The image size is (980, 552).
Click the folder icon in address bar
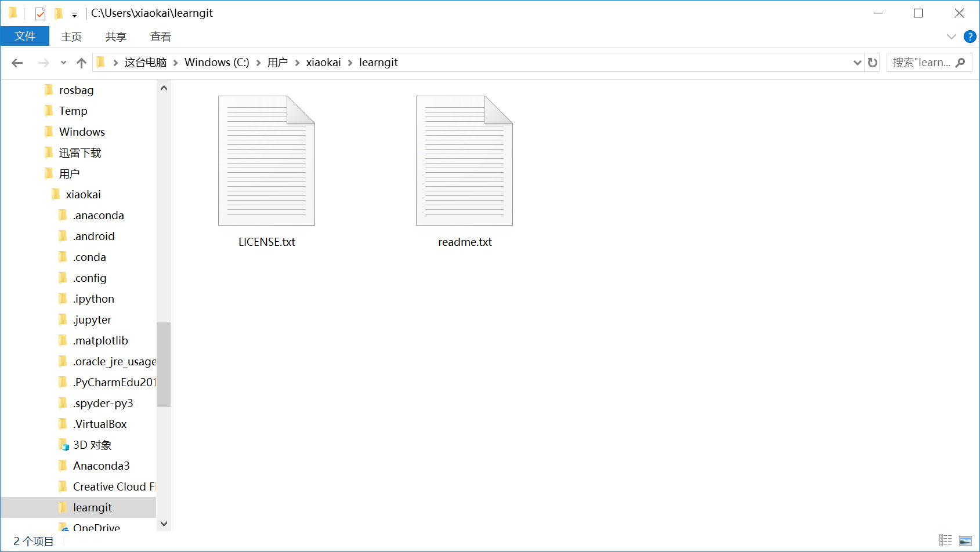click(100, 62)
